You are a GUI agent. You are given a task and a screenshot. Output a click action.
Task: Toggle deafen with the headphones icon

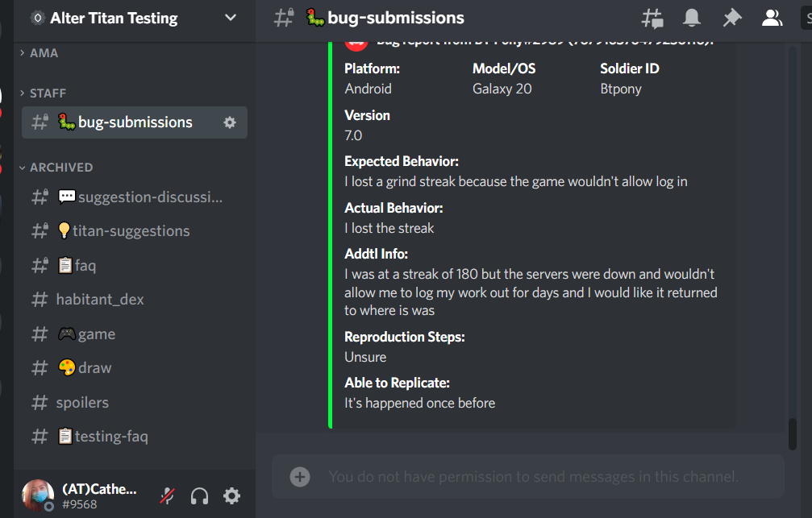click(x=199, y=495)
